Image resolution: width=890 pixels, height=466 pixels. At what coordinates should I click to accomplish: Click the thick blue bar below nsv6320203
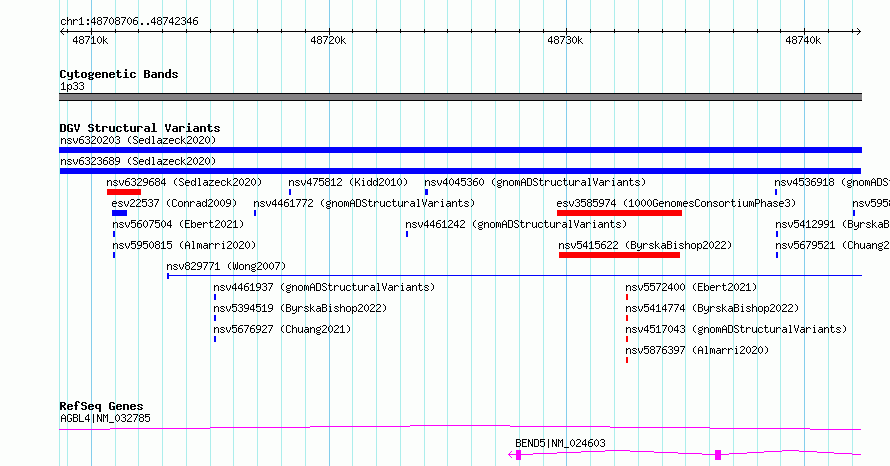pyautogui.click(x=460, y=150)
